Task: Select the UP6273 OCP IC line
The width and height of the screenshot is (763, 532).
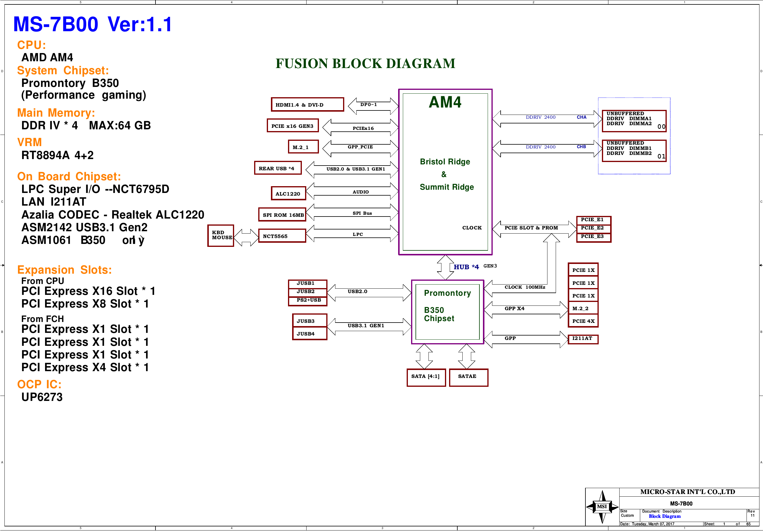Action: (x=42, y=397)
